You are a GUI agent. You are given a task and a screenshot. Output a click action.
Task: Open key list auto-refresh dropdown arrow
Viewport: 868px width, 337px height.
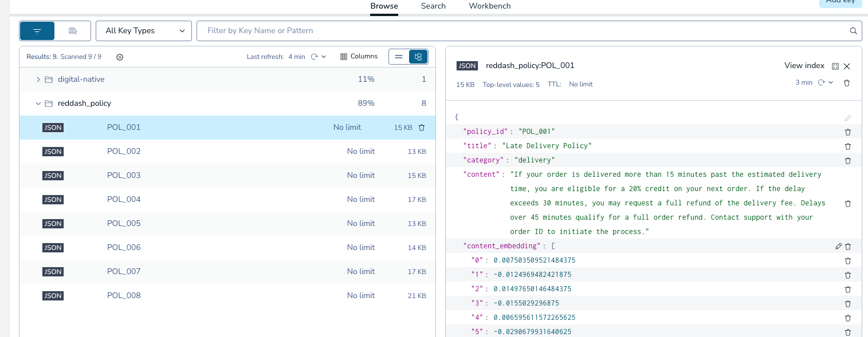(x=324, y=57)
